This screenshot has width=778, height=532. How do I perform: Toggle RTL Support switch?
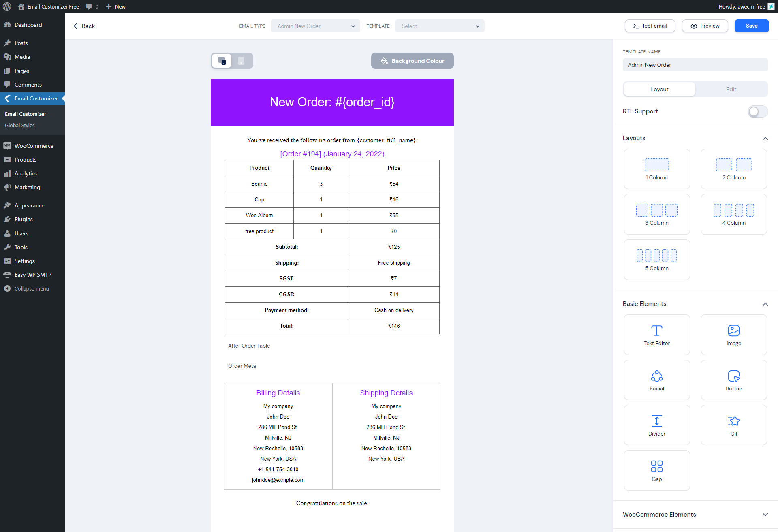pyautogui.click(x=757, y=111)
